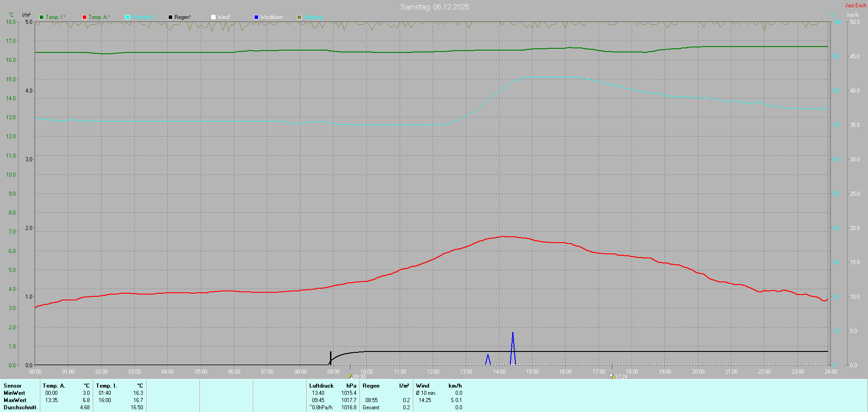868x412 pixels.
Task: Select the outdoor max value 6.8
Action: coord(86,400)
